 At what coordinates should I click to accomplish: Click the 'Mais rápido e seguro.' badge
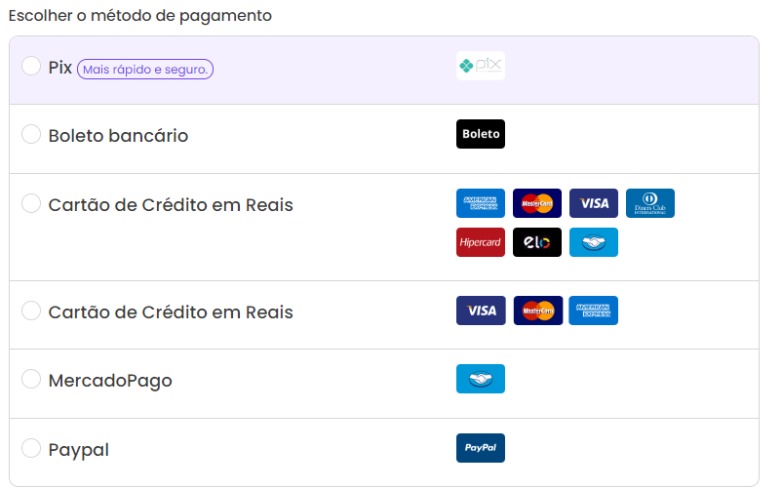pyautogui.click(x=145, y=69)
